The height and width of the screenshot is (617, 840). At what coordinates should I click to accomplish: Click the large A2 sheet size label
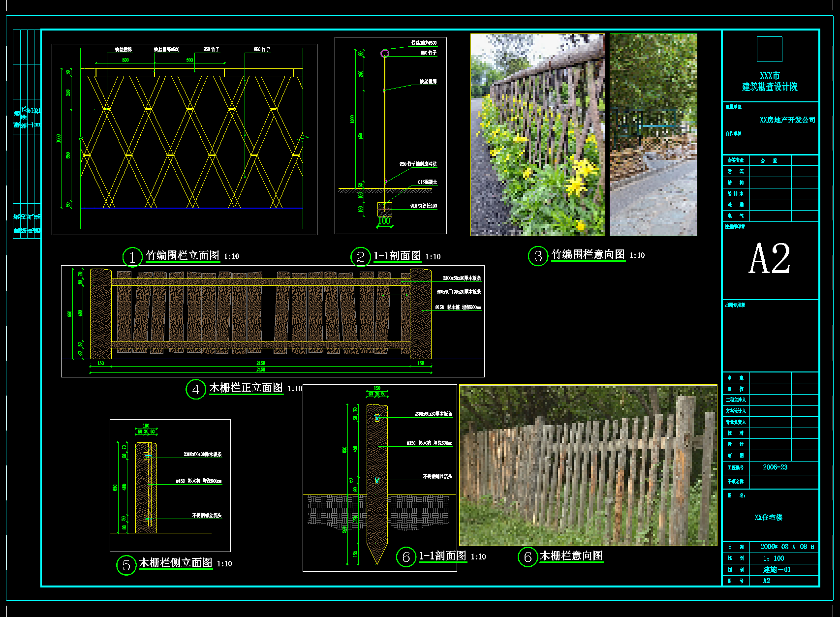[769, 259]
